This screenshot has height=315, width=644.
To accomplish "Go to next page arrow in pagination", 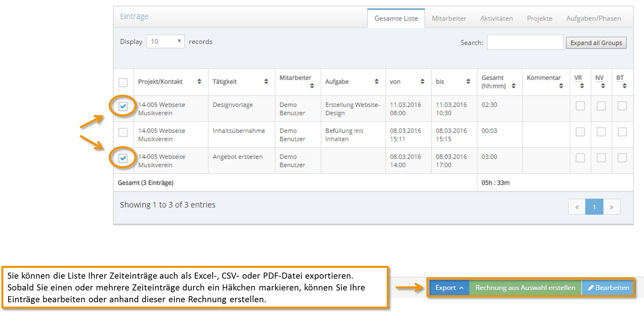I will point(611,207).
